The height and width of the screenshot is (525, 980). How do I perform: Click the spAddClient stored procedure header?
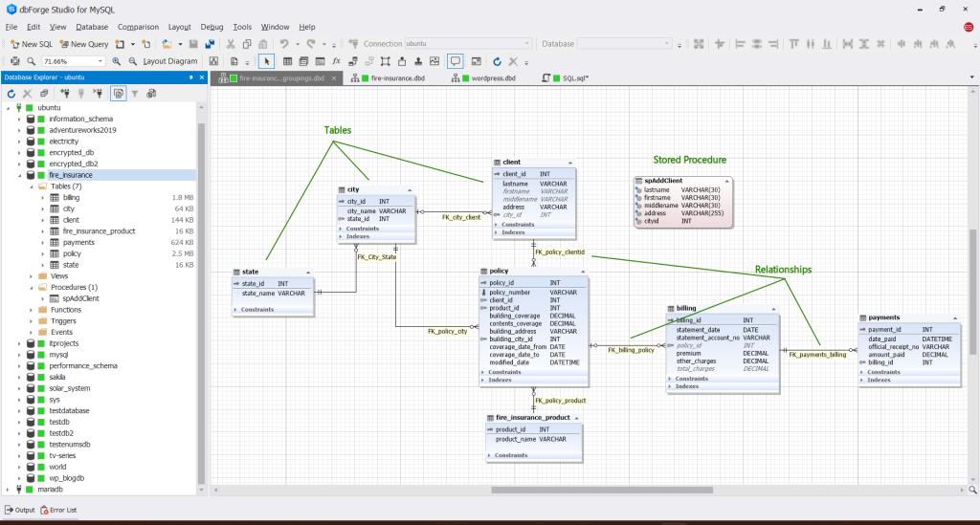(x=681, y=181)
